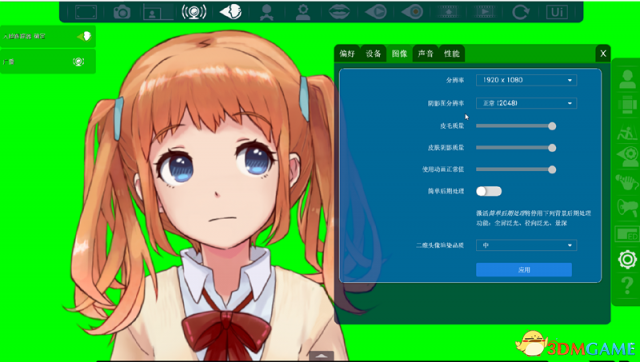Toggle face tracking head icon in top toolbar

click(x=231, y=12)
